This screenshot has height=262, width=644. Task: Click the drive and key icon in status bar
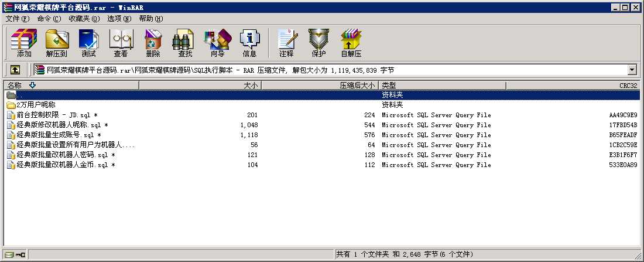coord(15,254)
